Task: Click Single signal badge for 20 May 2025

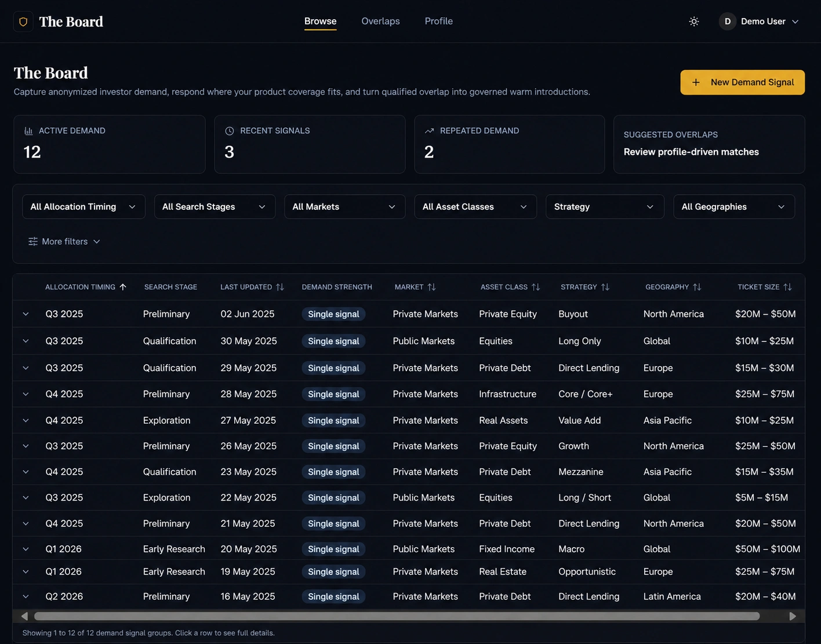Action: tap(333, 549)
